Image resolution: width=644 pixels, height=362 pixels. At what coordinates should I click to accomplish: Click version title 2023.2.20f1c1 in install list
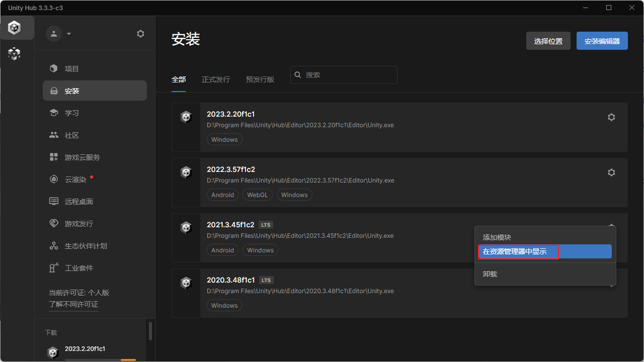(x=230, y=114)
